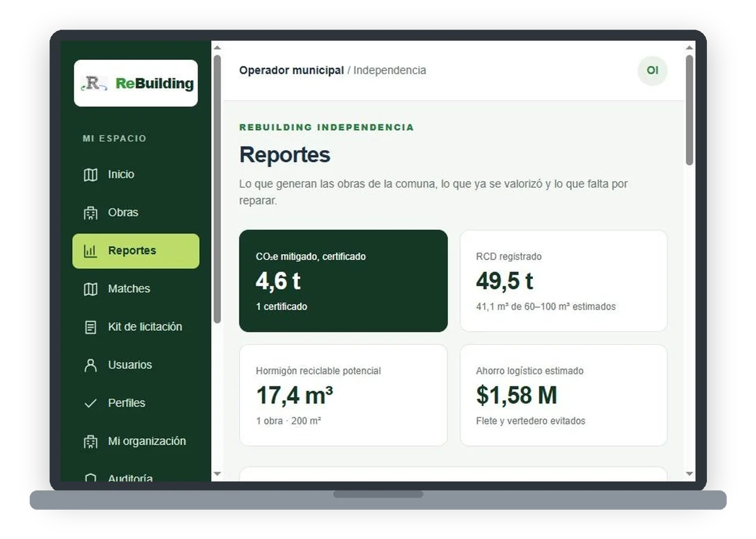
Task: Open the OI user avatar
Action: click(652, 71)
